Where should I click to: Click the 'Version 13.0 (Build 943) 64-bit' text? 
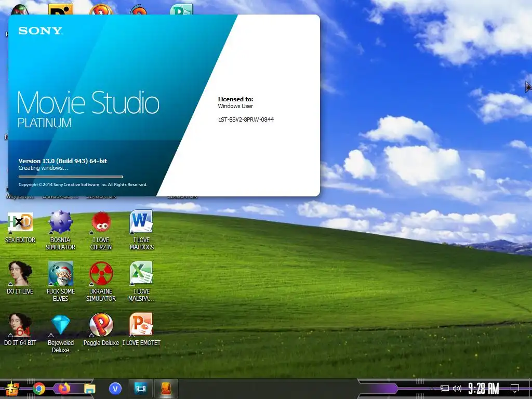pos(63,161)
